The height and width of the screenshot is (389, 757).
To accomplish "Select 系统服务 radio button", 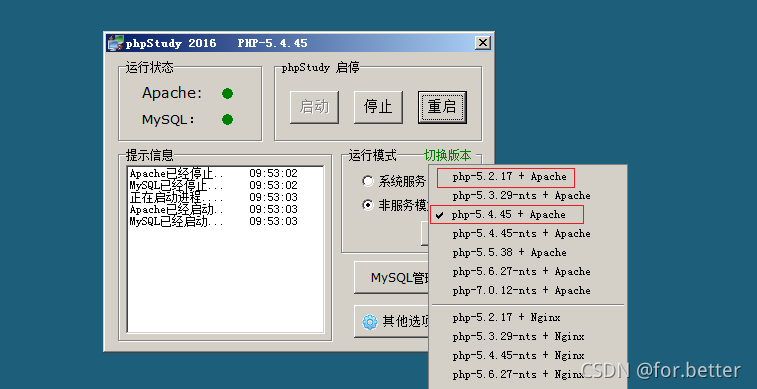I will pos(368,181).
